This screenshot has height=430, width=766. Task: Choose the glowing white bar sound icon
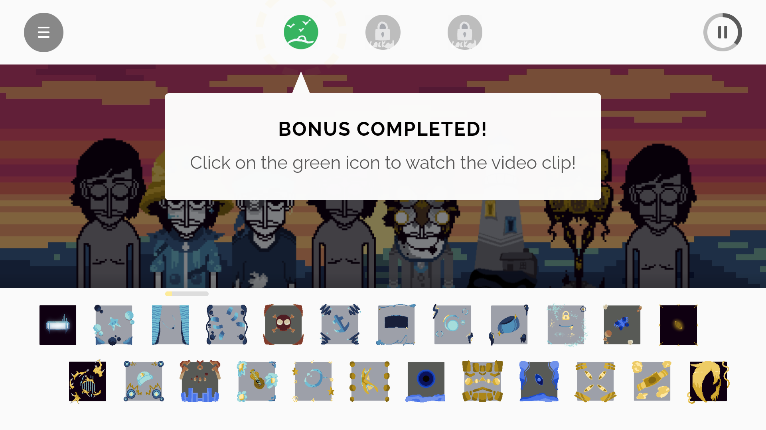coord(58,325)
